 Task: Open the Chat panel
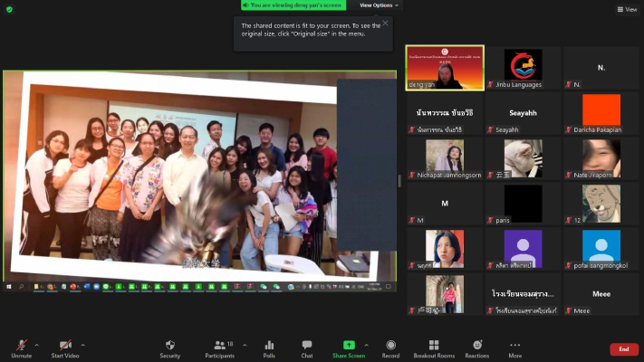pyautogui.click(x=307, y=347)
